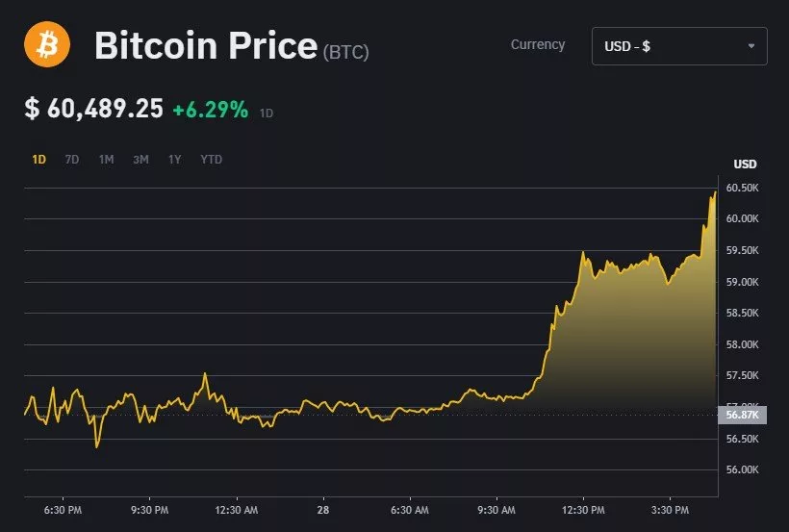The height and width of the screenshot is (532, 789).
Task: Click the +6.29% price change
Action: (210, 110)
